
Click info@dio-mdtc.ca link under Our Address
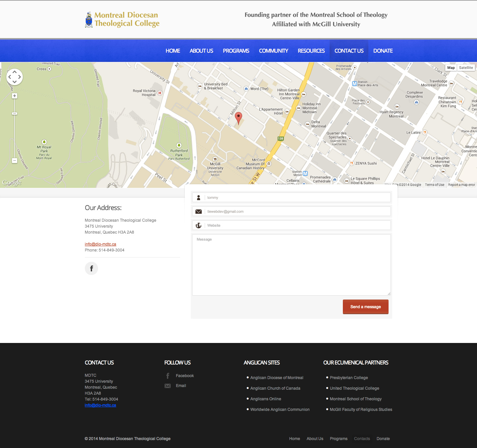100,244
